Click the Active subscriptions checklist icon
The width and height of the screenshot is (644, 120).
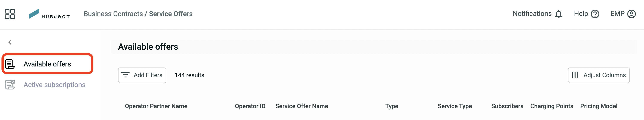(10, 85)
